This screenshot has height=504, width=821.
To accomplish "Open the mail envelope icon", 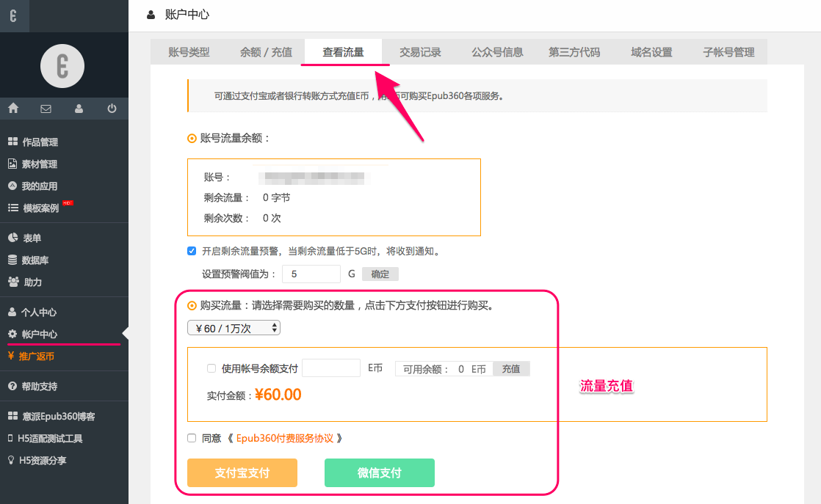I will (x=46, y=109).
